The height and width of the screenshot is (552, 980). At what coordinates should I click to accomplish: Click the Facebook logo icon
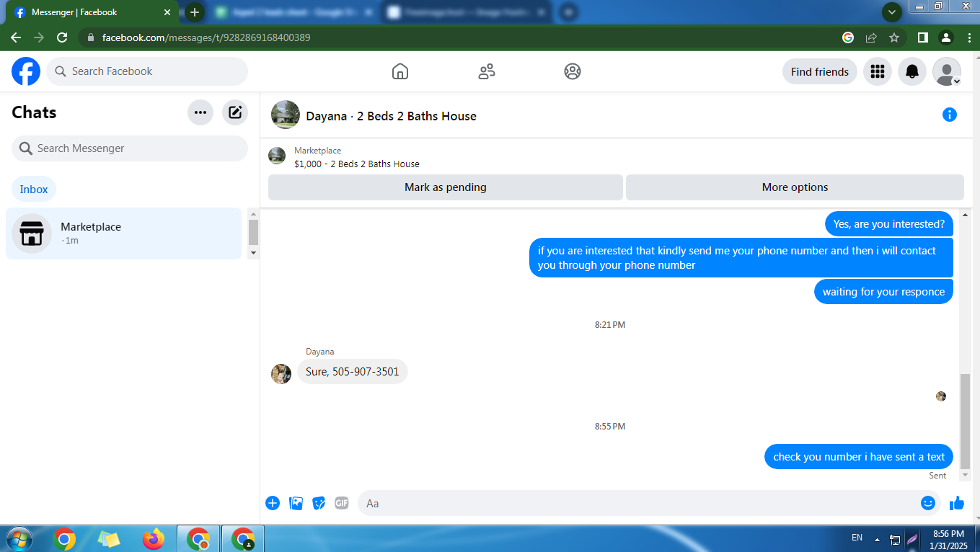(26, 71)
